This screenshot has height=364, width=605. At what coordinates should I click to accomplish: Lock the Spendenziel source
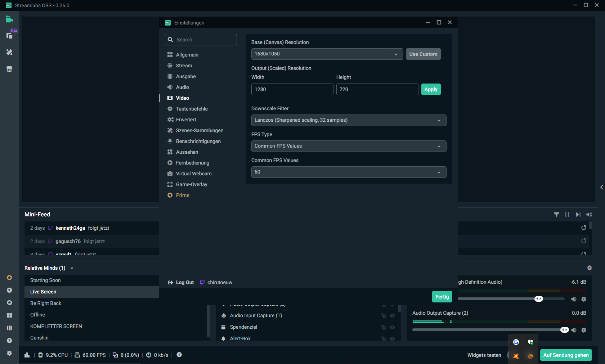384,327
